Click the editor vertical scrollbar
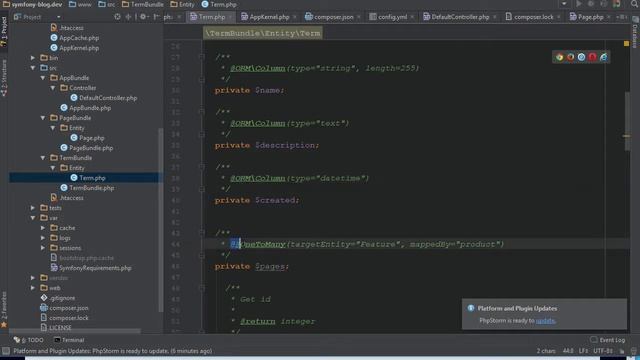Image resolution: width=640 pixels, height=360 pixels. click(627, 121)
